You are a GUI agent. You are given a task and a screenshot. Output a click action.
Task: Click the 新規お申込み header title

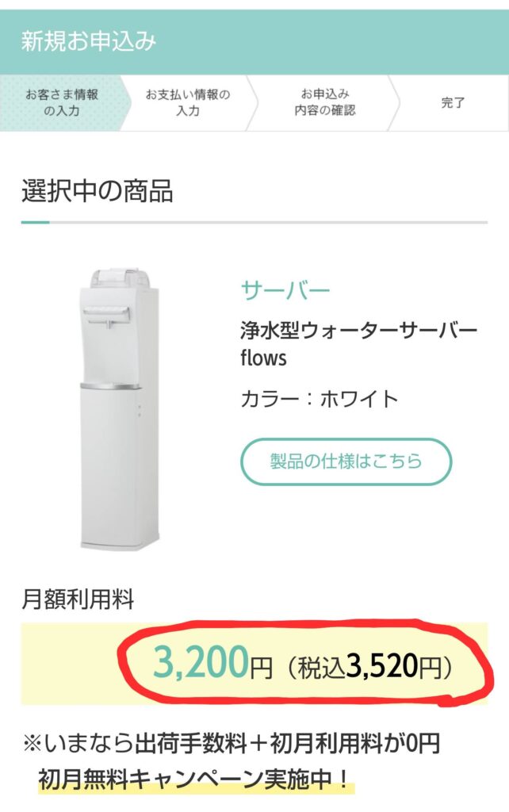pos(89,41)
